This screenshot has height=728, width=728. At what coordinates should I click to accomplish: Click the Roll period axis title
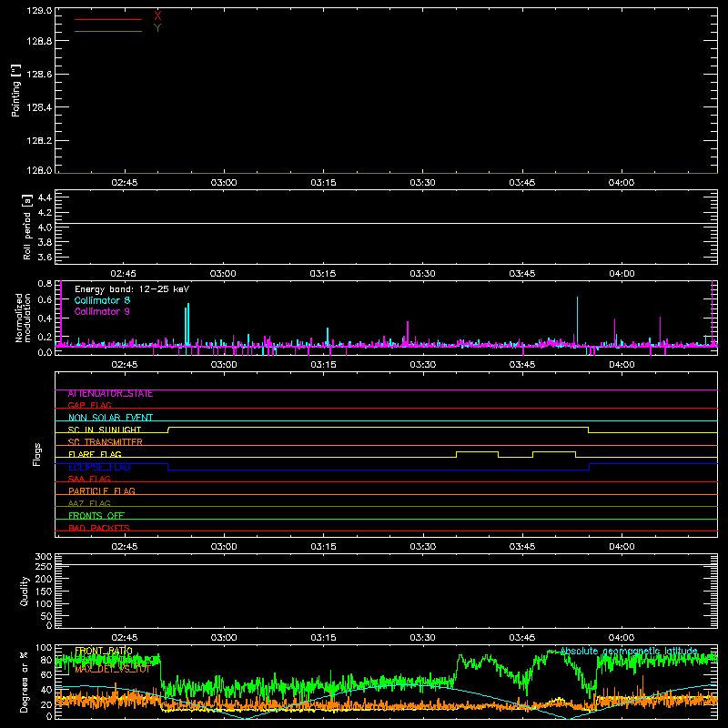point(27,227)
